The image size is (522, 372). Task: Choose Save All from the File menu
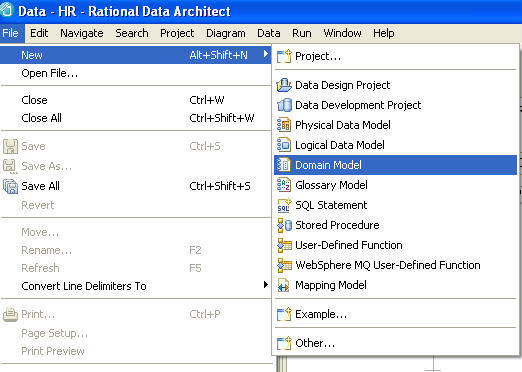click(x=136, y=186)
